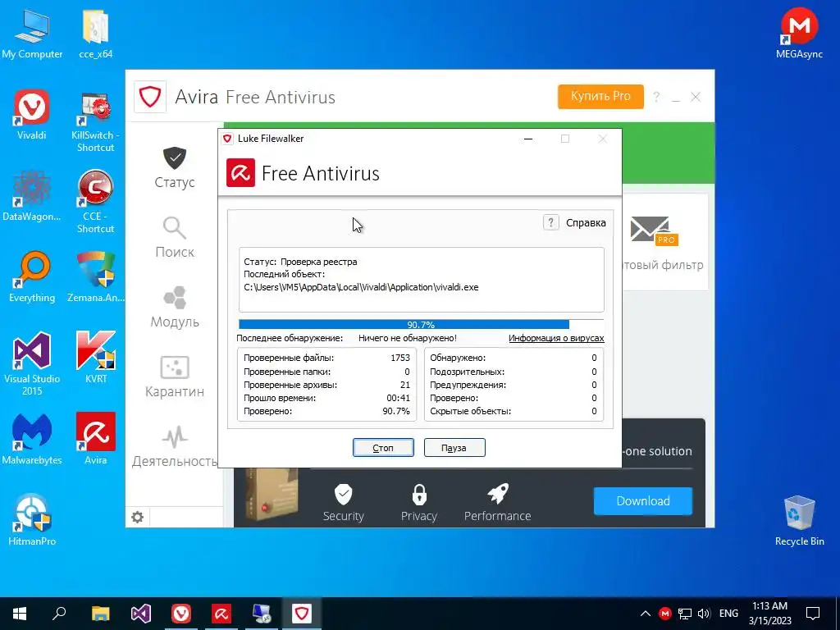Open the DataWagon desktop shortcut
The width and height of the screenshot is (840, 630).
coord(32,196)
